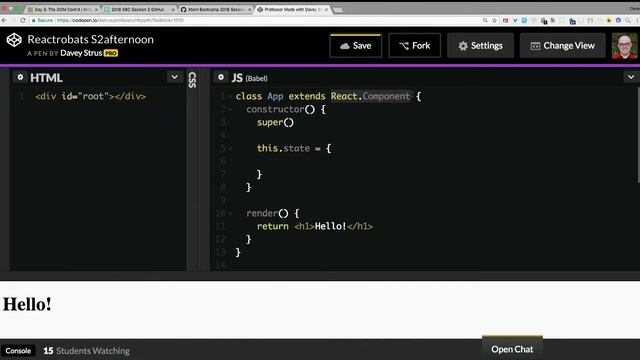The width and height of the screenshot is (640, 360).
Task: Fold line 5 this.state block
Action: (231, 149)
